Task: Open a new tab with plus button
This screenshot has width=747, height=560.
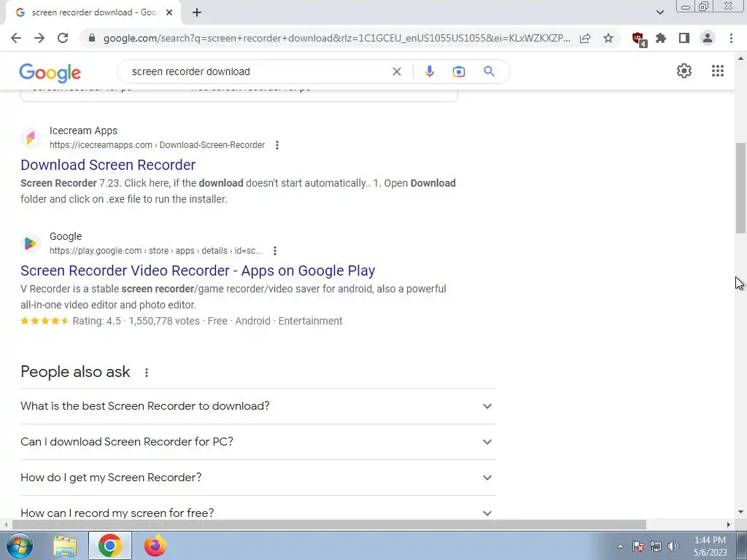Action: tap(197, 12)
